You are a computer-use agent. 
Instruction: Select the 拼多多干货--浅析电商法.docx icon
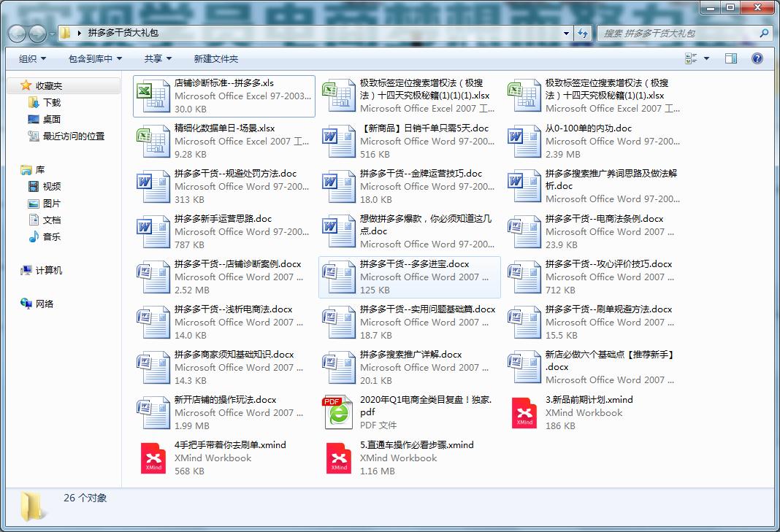153,322
